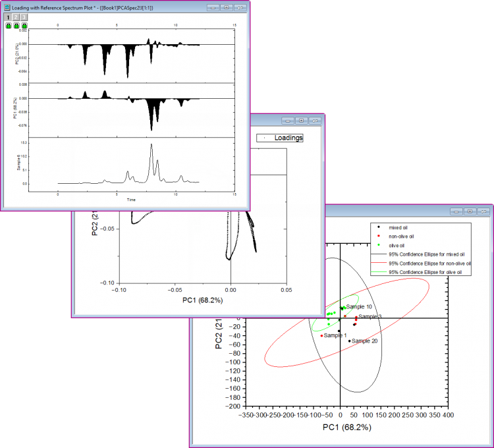Click the PC2 (21.0%) axis title of top spectrum panel

tap(16, 54)
